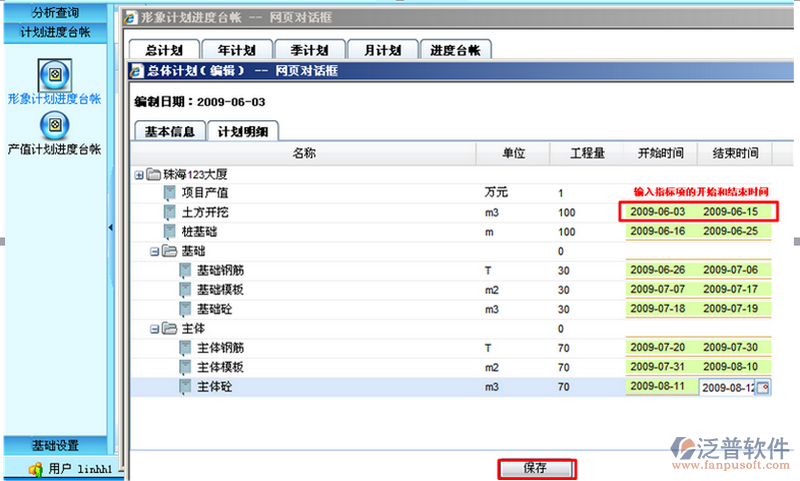The height and width of the screenshot is (481, 800).
Task: Collapse the 主体 tree node
Action: click(154, 329)
